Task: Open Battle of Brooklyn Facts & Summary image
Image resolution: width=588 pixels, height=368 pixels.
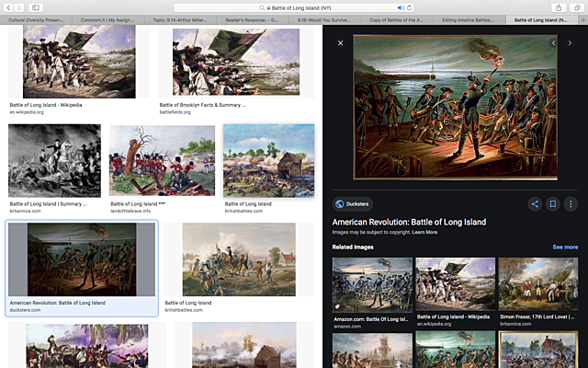Action: (x=236, y=62)
